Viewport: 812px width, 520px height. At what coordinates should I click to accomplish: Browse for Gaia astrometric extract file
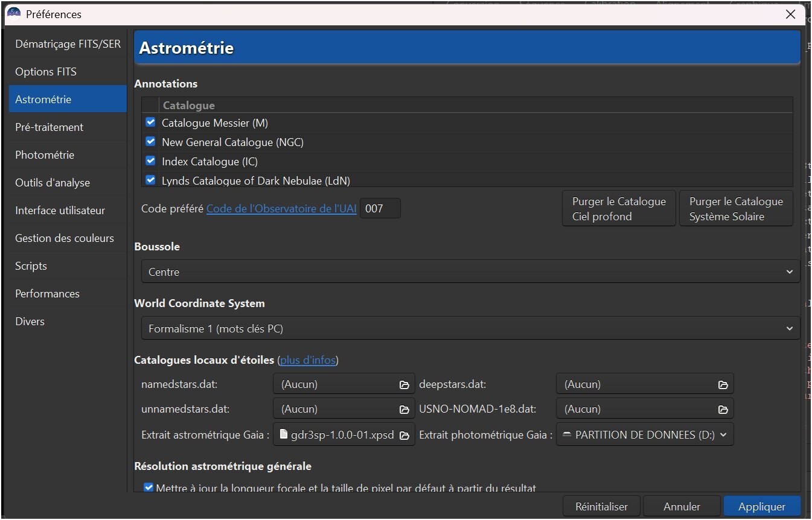404,435
